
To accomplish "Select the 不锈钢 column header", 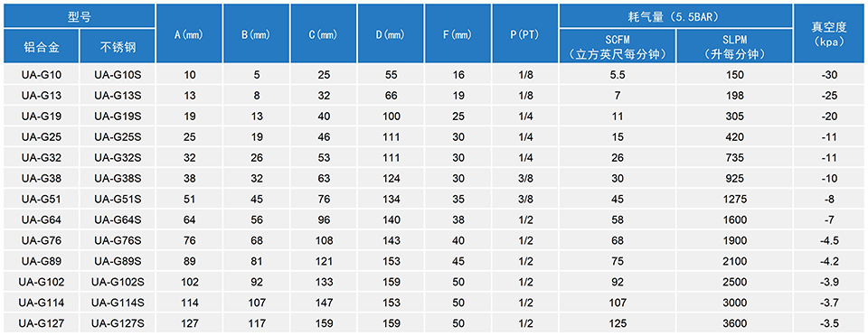I will click(118, 47).
